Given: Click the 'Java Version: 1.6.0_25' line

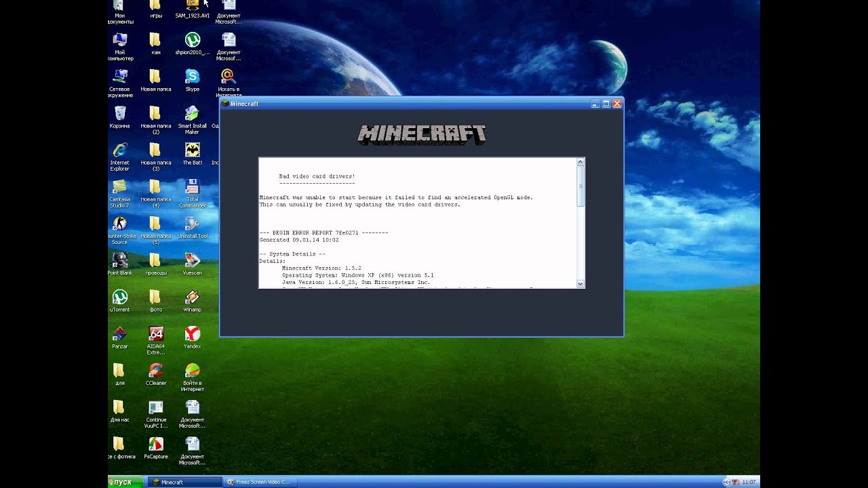Looking at the screenshot, I should pyautogui.click(x=356, y=282).
